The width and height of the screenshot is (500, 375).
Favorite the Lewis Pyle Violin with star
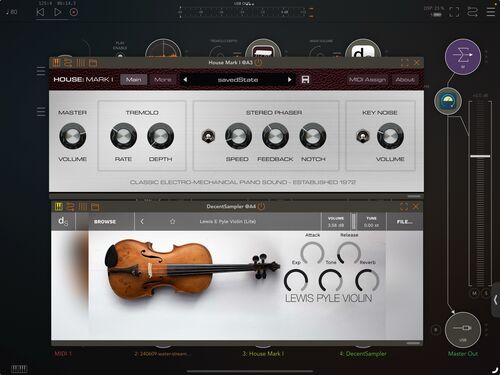pos(172,221)
